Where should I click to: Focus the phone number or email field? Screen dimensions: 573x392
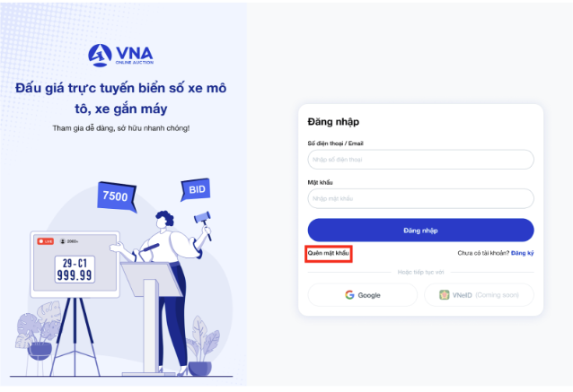coord(420,160)
